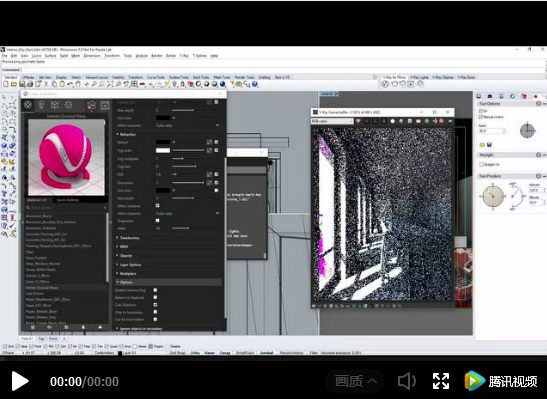Click the black Refract color swatch
This screenshot has width=547, height=399.
163,142
